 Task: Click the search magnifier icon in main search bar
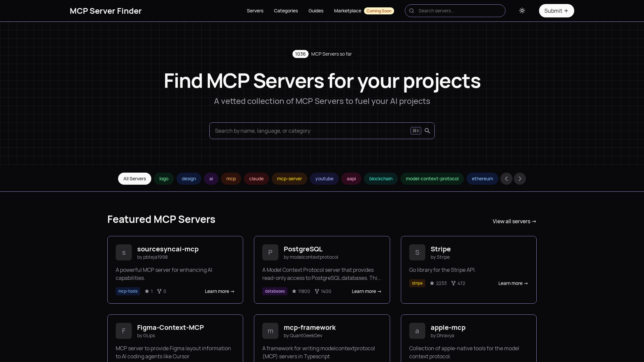[x=427, y=131]
